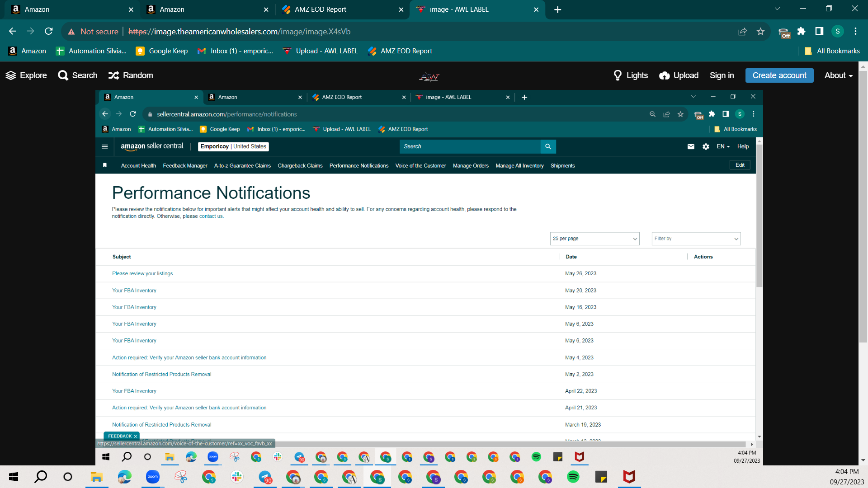Launch Microsoft Edge in the bottom taskbar
868x488 pixels.
124,477
